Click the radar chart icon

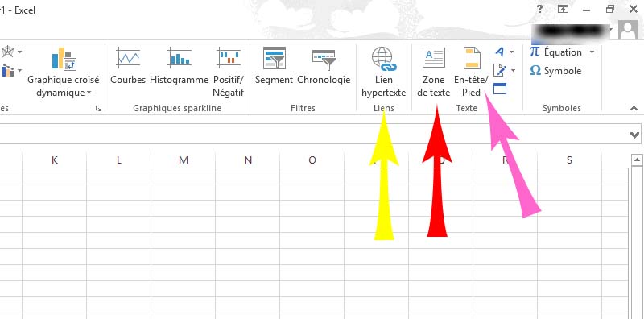7,52
